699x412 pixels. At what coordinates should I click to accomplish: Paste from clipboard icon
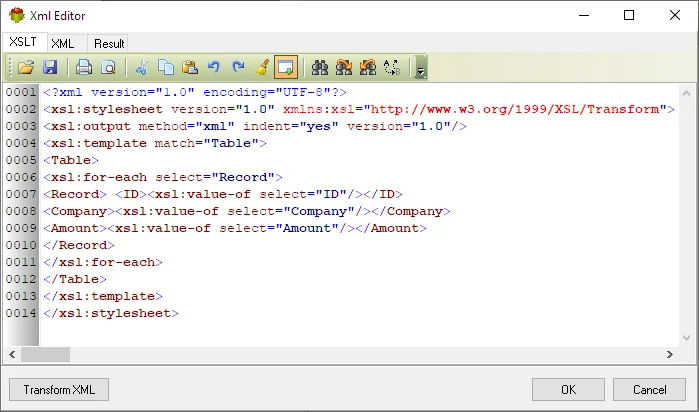[x=190, y=67]
